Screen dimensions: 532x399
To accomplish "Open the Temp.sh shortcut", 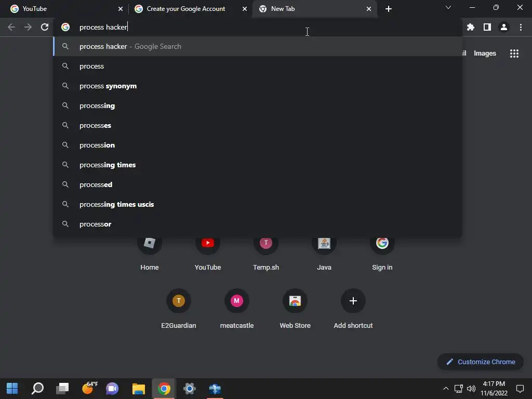I will (266, 253).
